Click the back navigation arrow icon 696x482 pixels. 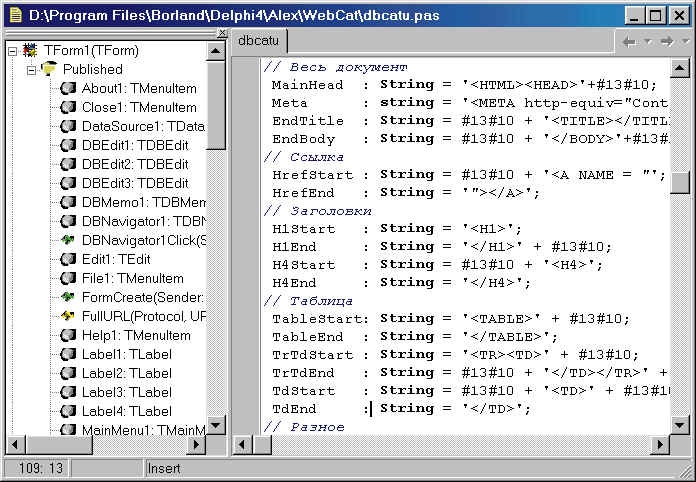click(629, 42)
